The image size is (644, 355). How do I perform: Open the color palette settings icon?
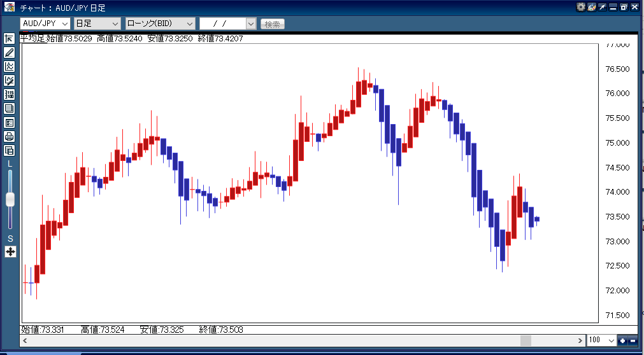[592, 8]
